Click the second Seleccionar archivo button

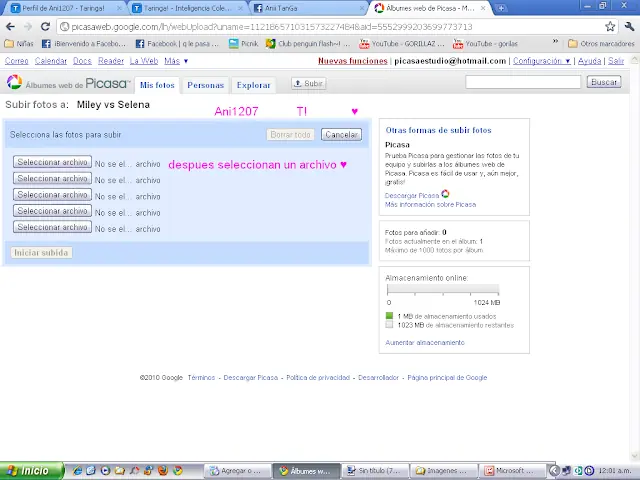click(52, 178)
